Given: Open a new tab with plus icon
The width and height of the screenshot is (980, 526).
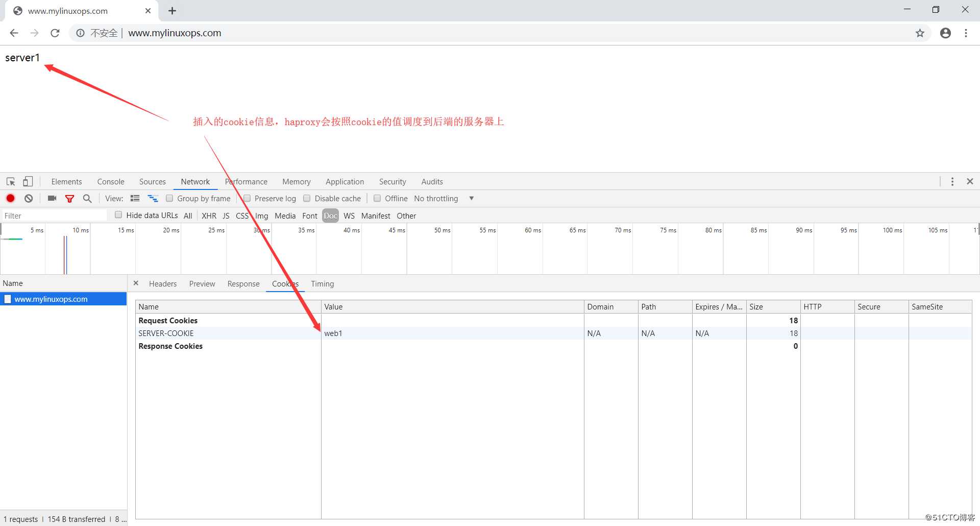Looking at the screenshot, I should pos(172,11).
